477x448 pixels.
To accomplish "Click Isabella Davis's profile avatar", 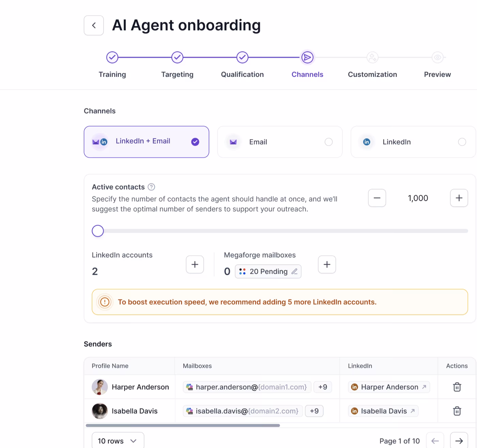I will click(100, 411).
